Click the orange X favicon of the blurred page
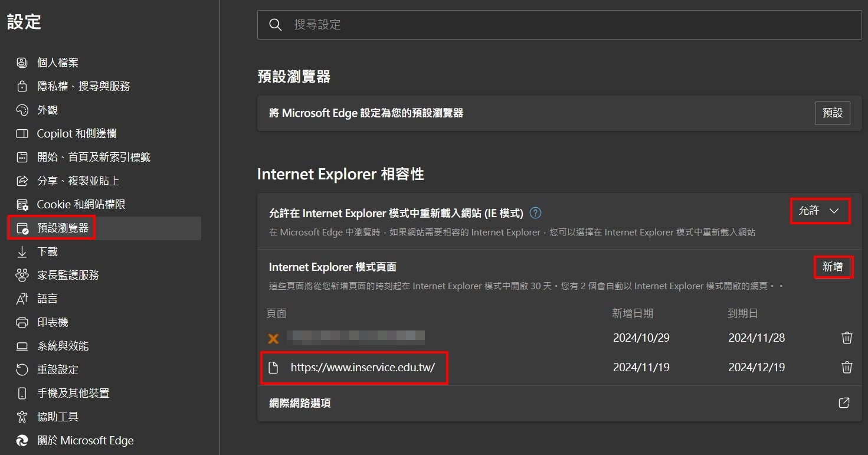This screenshot has width=868, height=455. 273,338
